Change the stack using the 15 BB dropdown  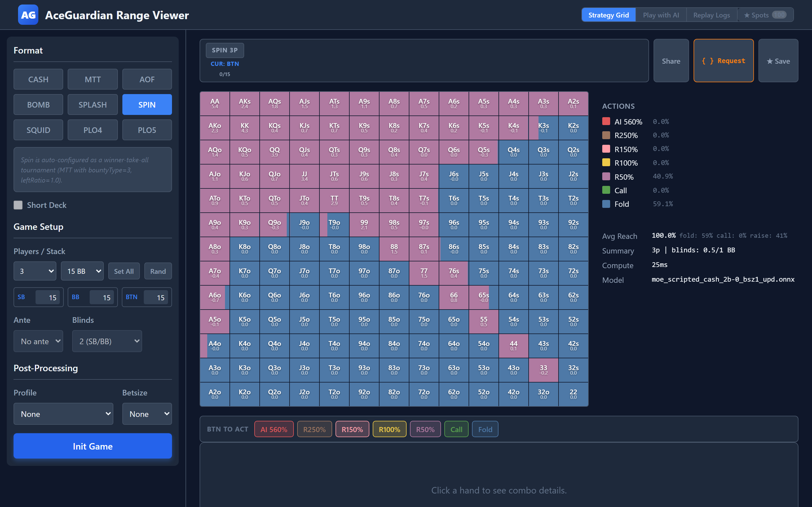click(x=82, y=271)
